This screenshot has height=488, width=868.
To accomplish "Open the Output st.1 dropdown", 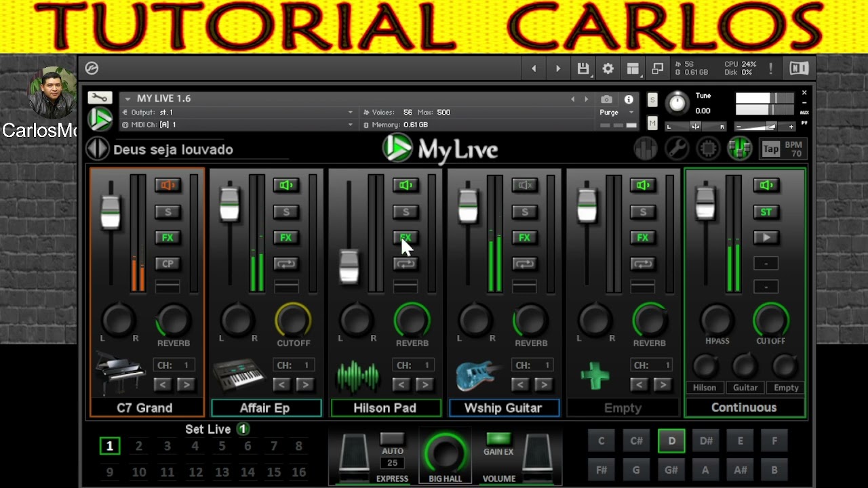I will (x=350, y=113).
